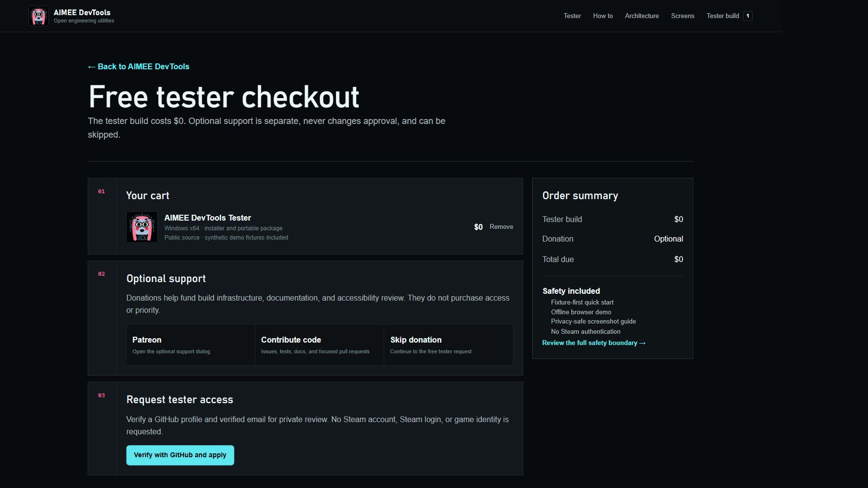Click Fixture-first quick start item
This screenshot has height=488, width=868.
(x=582, y=303)
